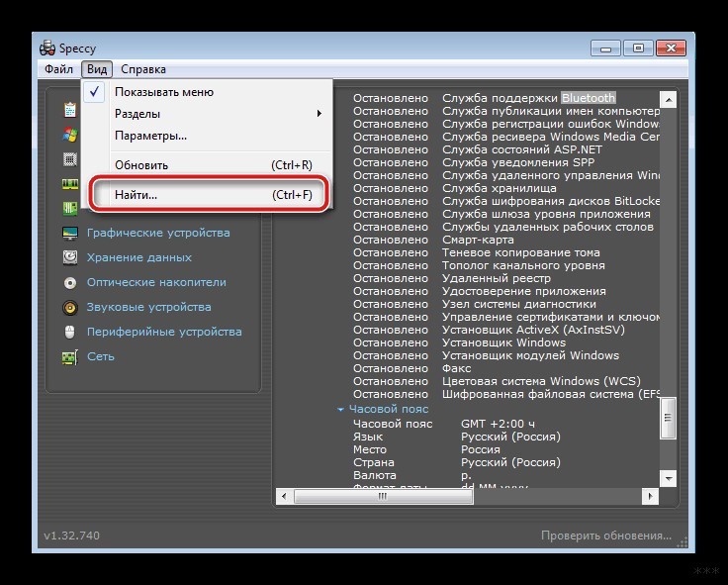Choose Обновить (Ctrl+R) menu entry

(207, 165)
